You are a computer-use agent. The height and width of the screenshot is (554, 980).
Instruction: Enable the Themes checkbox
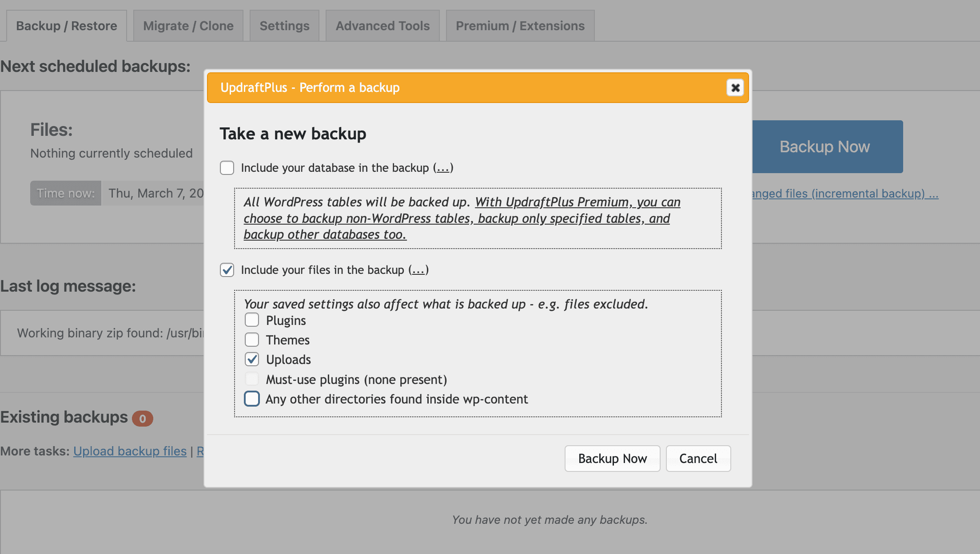(x=252, y=340)
